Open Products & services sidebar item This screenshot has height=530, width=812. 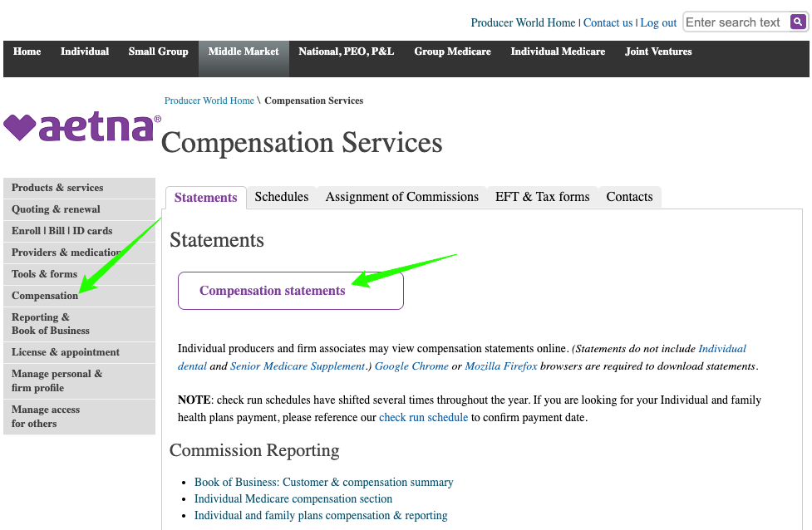click(79, 188)
